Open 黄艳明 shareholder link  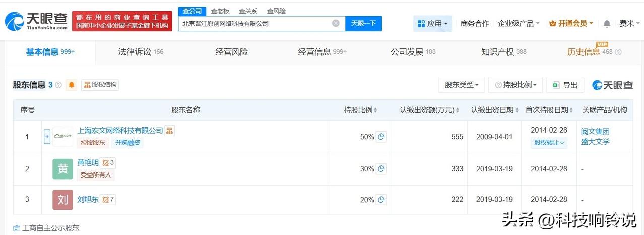point(88,163)
